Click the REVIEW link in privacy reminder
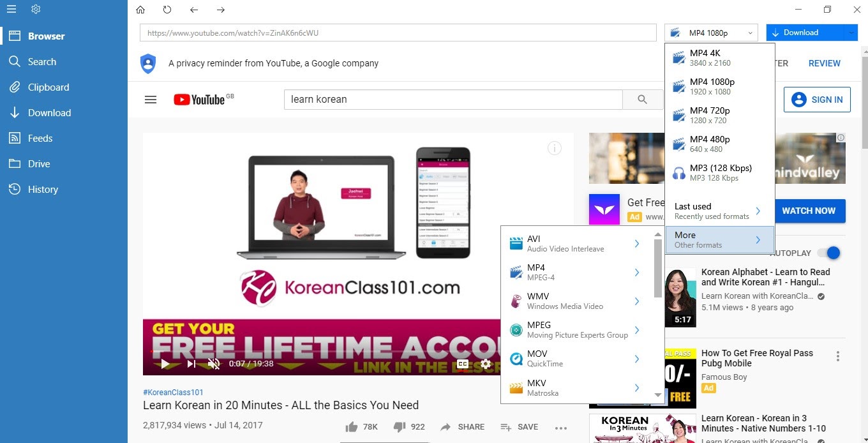868x443 pixels. click(825, 63)
